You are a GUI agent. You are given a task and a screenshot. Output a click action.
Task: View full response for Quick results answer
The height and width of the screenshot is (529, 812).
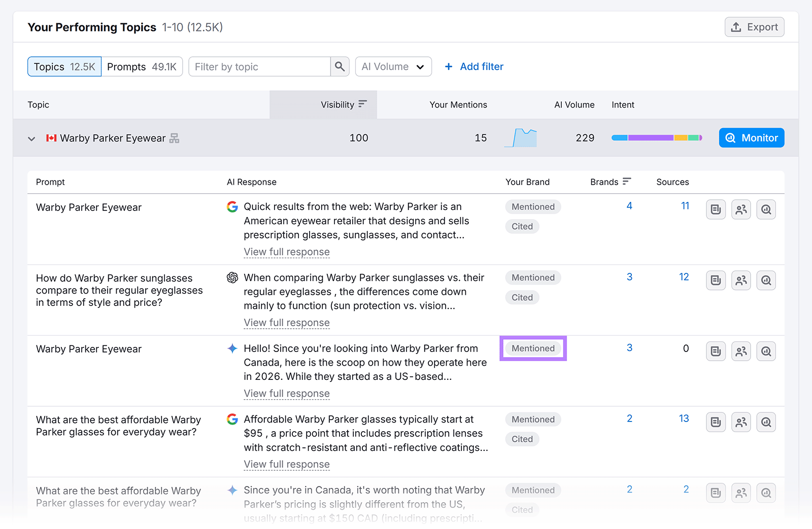tap(287, 252)
